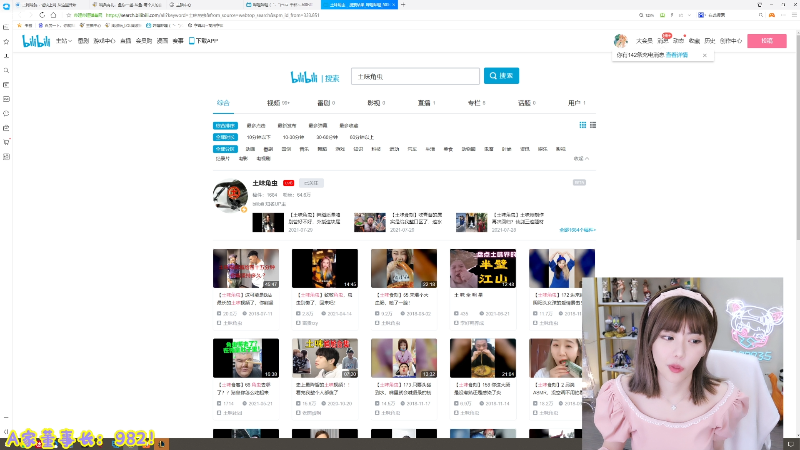Open 创作中心 in the header
Image resolution: width=800 pixels, height=450 pixels.
point(731,41)
